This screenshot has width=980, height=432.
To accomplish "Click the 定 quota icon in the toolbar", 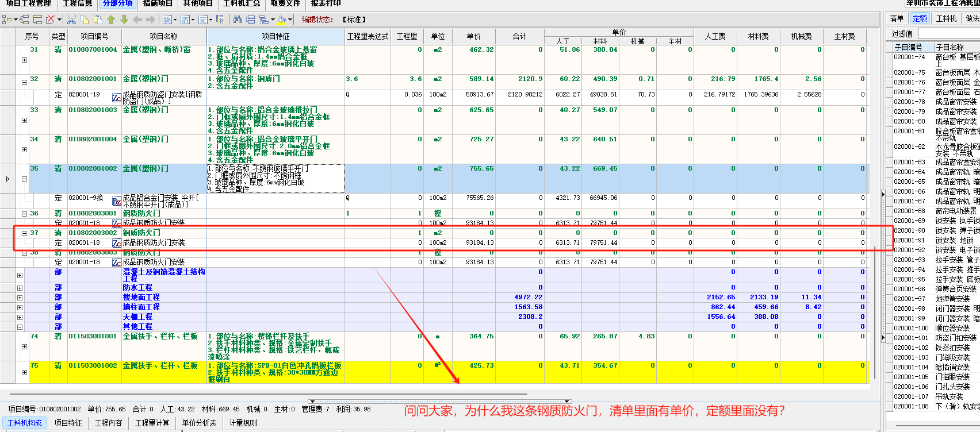I will [203, 20].
